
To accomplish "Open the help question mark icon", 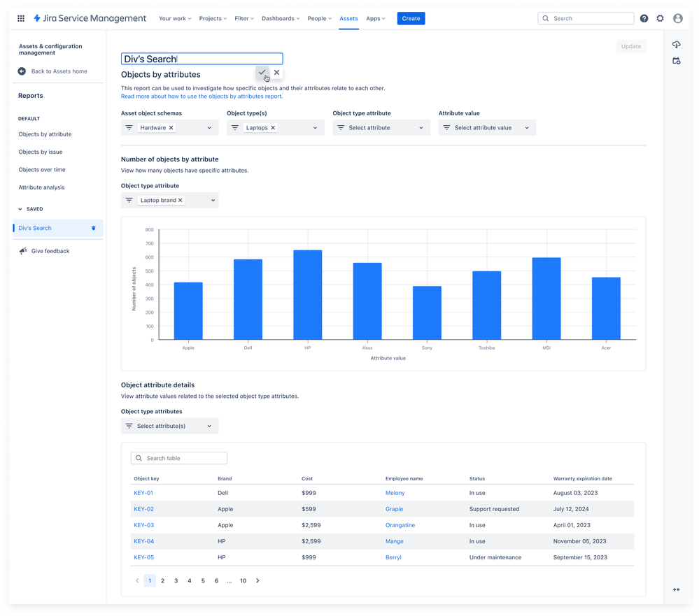I will pos(644,18).
